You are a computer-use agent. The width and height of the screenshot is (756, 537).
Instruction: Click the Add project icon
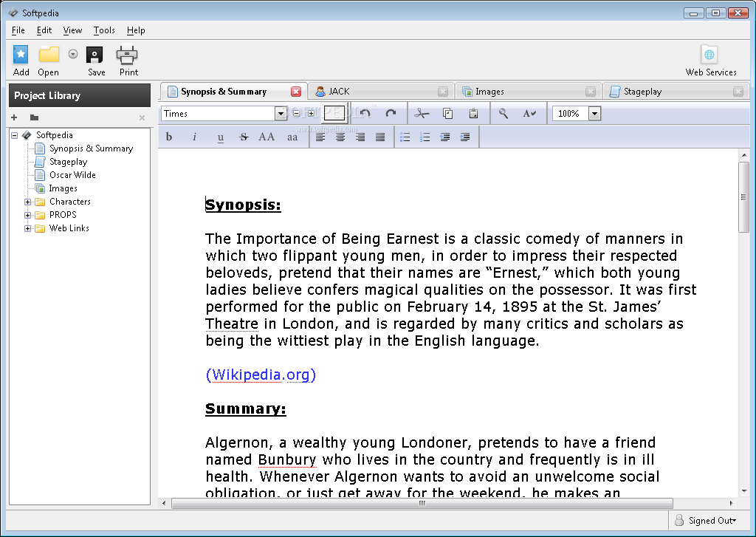[21, 55]
